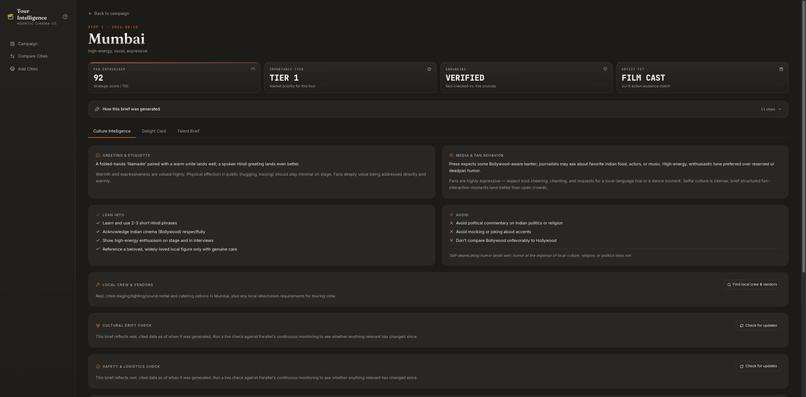Click the Campaign grid icon in sidebar
806x397 pixels.
(12, 44)
